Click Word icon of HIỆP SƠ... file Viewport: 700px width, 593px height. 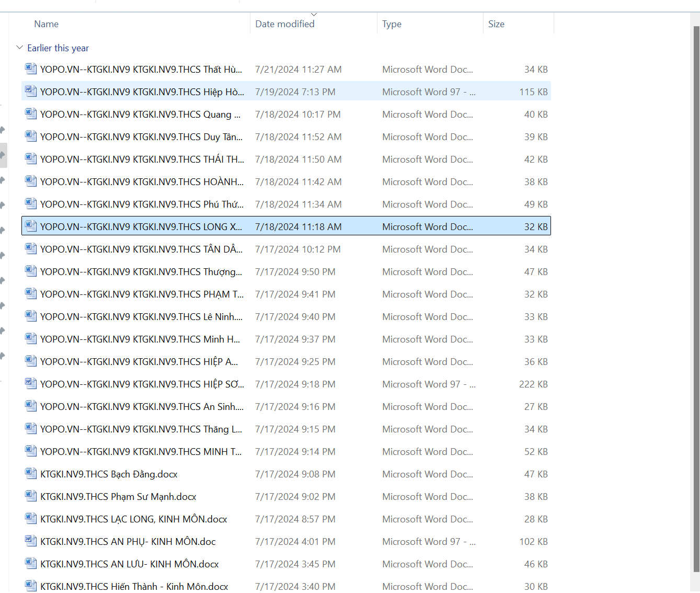31,384
